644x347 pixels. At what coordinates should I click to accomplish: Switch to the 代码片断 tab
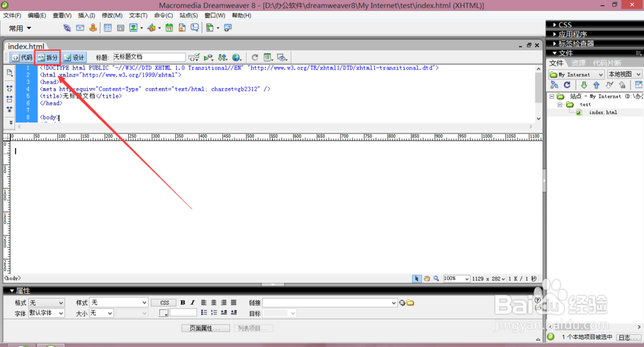[x=607, y=63]
